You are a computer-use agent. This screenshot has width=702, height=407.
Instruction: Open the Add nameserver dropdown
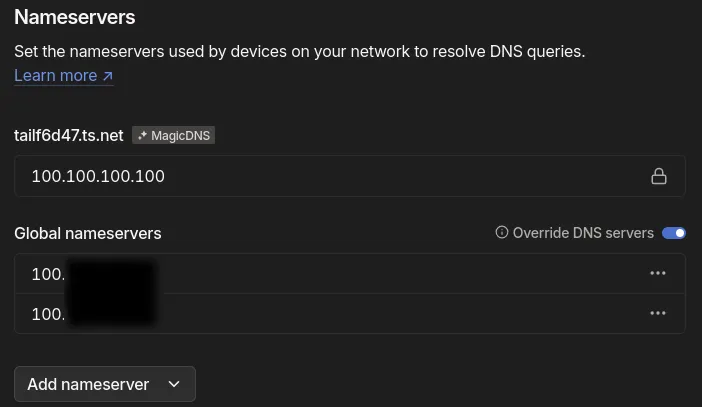coord(88,384)
